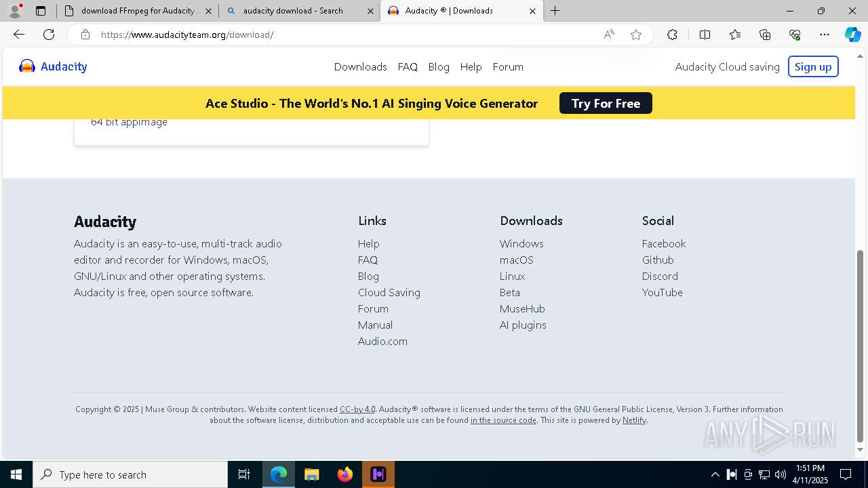Open the taskbar clock and date
This screenshot has width=868, height=488.
coord(811,474)
